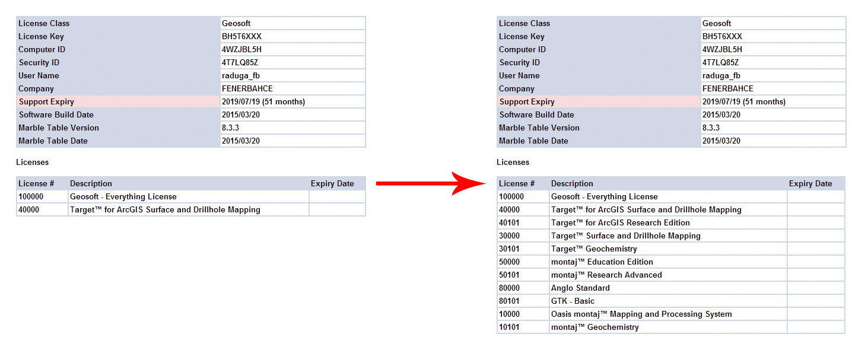Click 'Description' column header in right table
868x350 pixels.
[x=572, y=184]
